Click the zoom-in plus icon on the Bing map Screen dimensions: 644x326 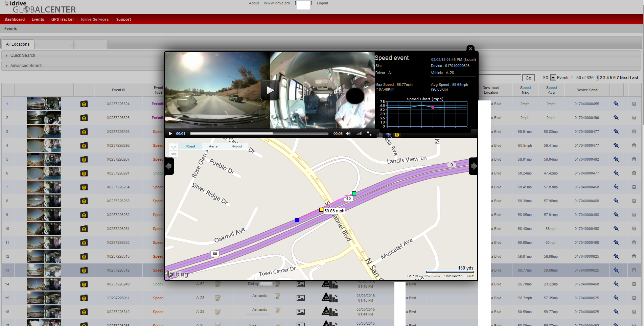point(173,147)
